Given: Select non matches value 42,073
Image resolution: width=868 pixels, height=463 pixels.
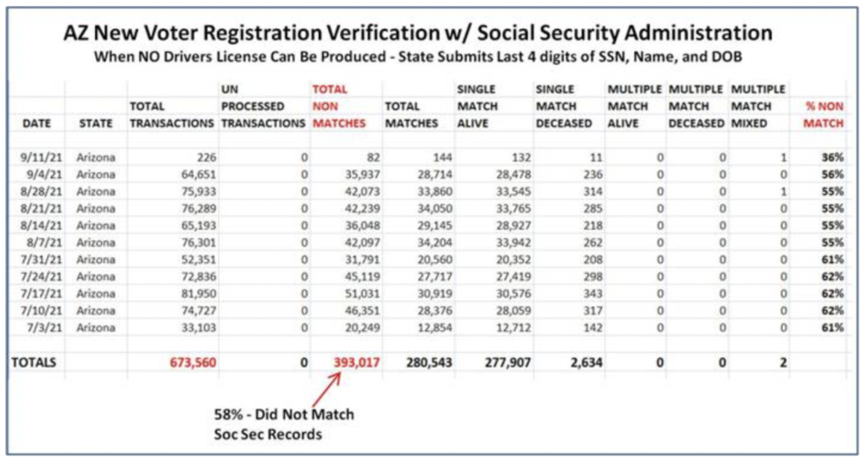Looking at the screenshot, I should point(362,192).
